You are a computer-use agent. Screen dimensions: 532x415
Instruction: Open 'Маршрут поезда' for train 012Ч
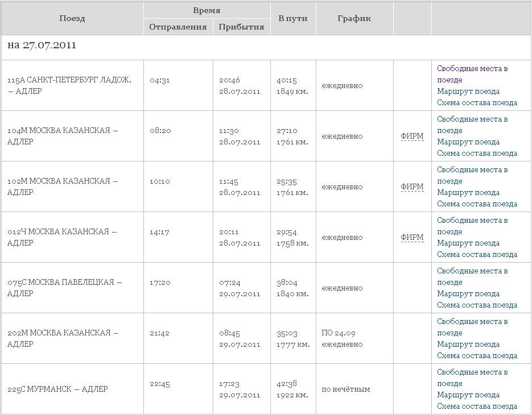pyautogui.click(x=468, y=243)
